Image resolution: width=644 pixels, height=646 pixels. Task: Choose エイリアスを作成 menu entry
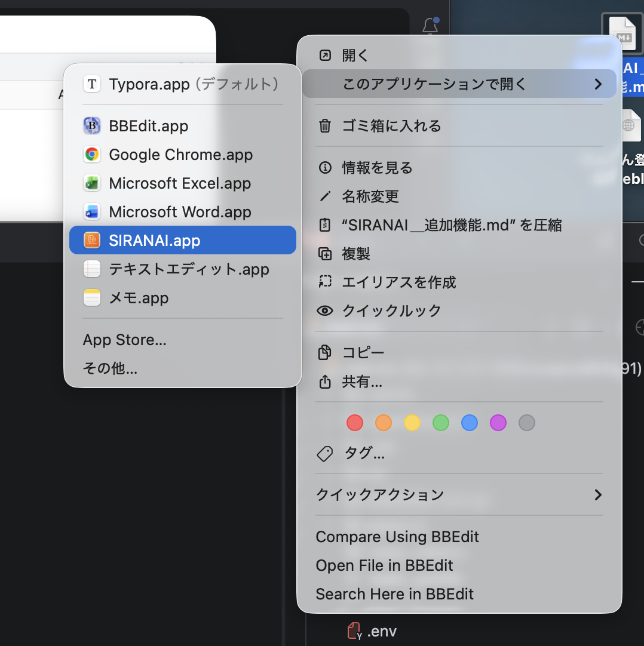click(459, 282)
